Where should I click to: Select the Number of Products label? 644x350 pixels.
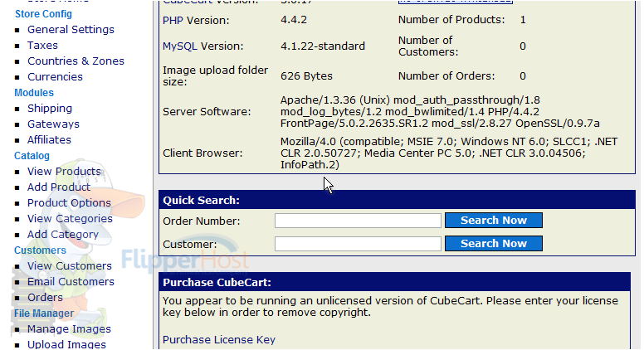(451, 20)
